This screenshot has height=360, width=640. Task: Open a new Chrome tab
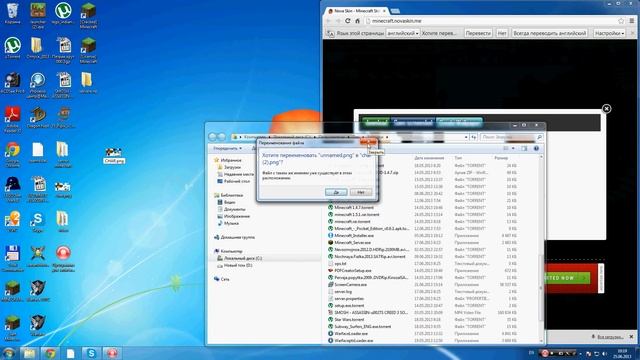[395, 11]
